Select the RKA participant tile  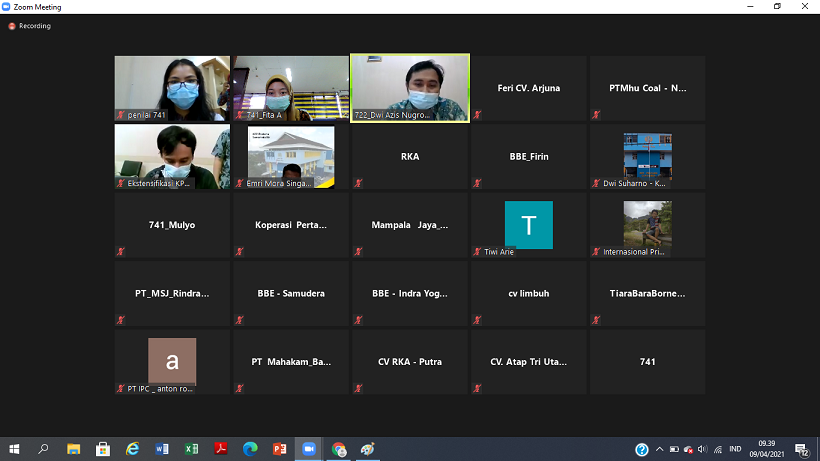click(x=410, y=157)
